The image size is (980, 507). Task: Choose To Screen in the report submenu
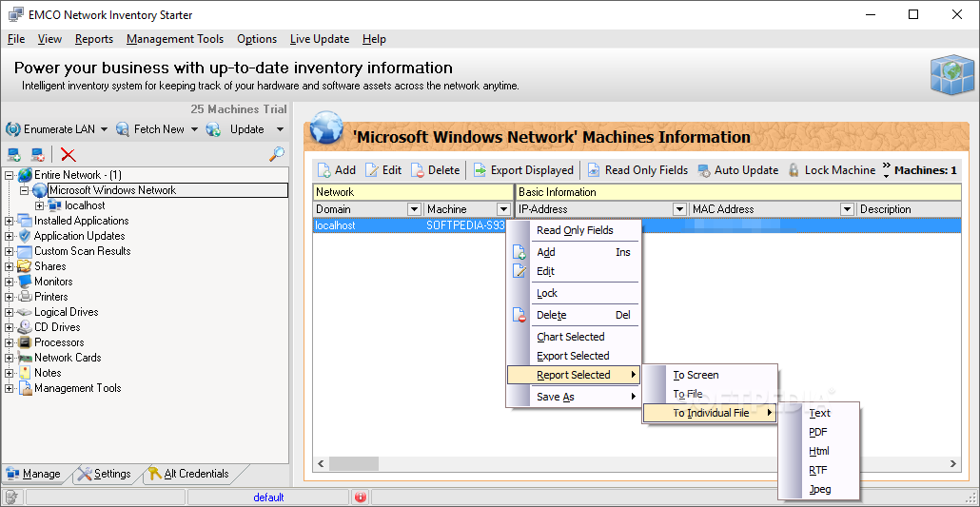710,375
